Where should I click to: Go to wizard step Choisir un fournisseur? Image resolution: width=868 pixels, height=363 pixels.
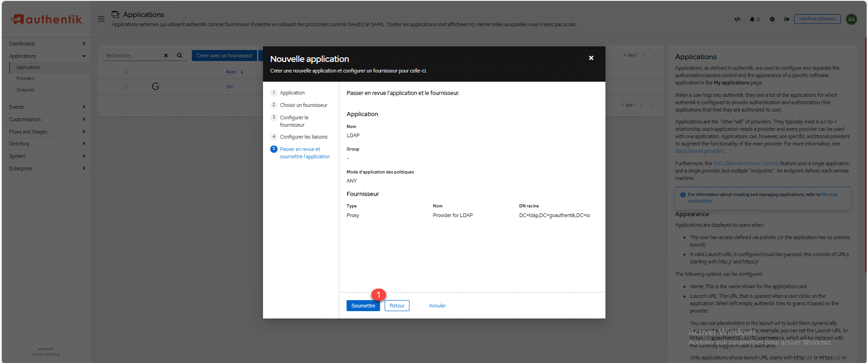point(303,105)
